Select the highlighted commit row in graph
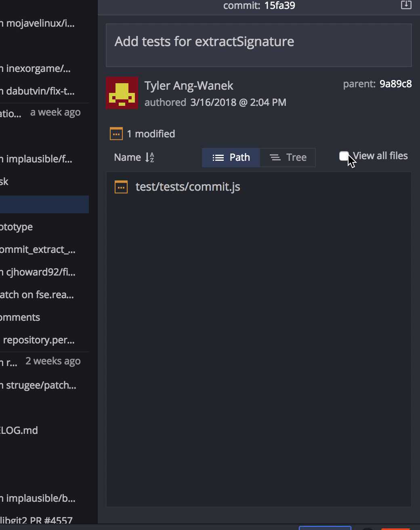Screen dimensions: 420x530 tap(44, 204)
